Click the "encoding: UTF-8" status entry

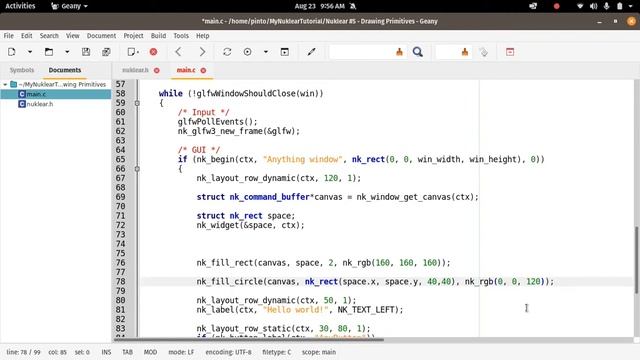point(229,352)
